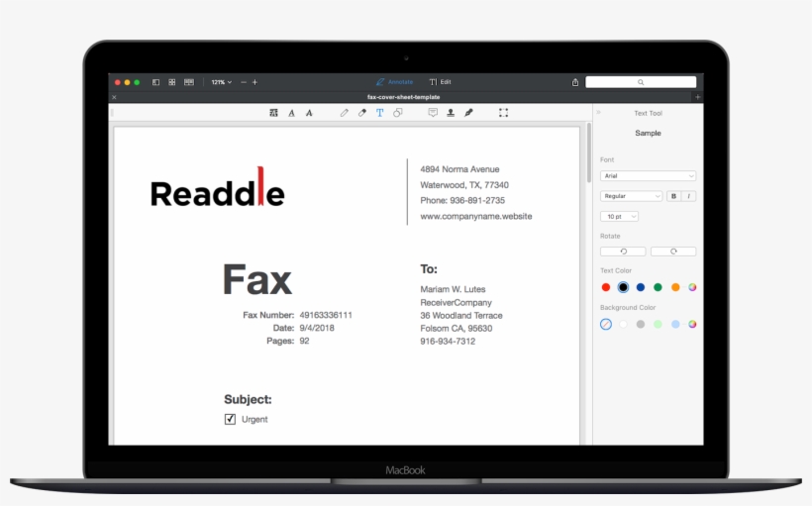Open custom text color picker
Screen dimensions: 812x506
(x=692, y=287)
